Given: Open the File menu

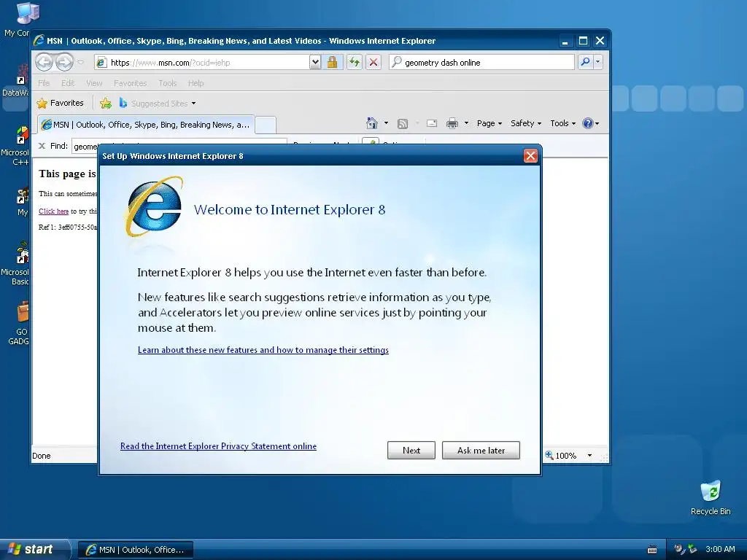Looking at the screenshot, I should pyautogui.click(x=44, y=83).
